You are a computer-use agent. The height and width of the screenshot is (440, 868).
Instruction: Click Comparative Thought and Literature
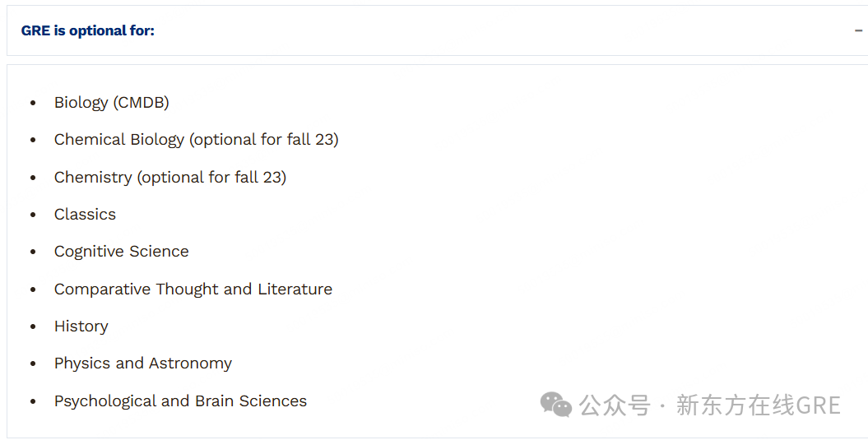coord(193,289)
